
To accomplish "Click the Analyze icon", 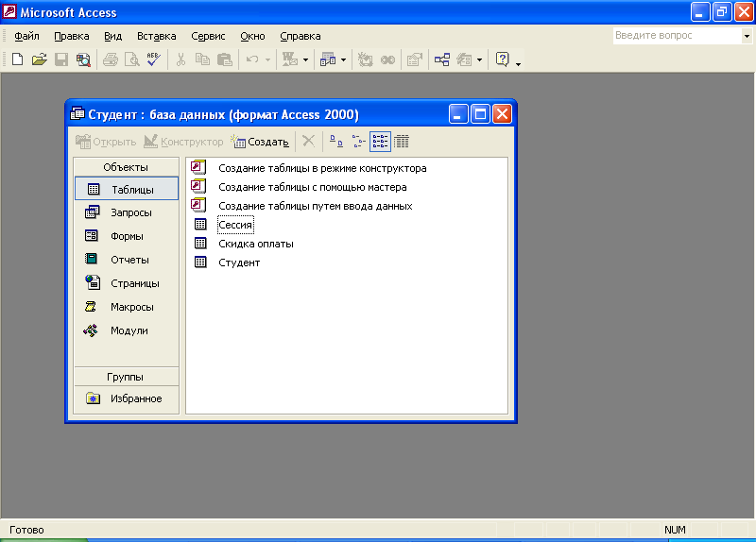I will pos(328,59).
